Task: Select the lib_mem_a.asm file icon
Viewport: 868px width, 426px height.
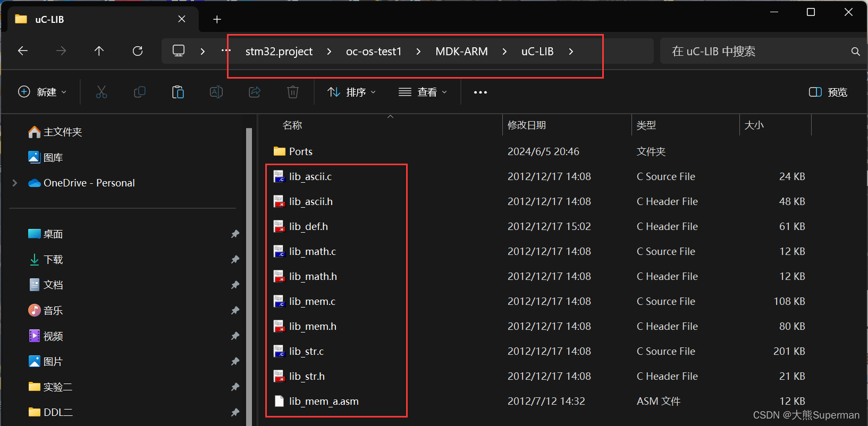Action: pyautogui.click(x=279, y=401)
